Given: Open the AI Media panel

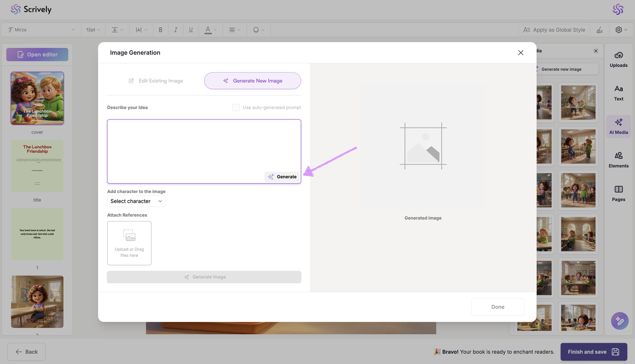Looking at the screenshot, I should (618, 127).
